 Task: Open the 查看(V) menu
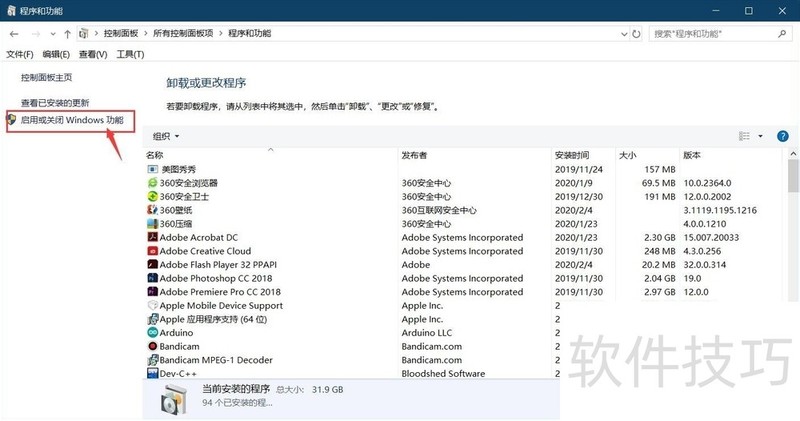coord(93,54)
